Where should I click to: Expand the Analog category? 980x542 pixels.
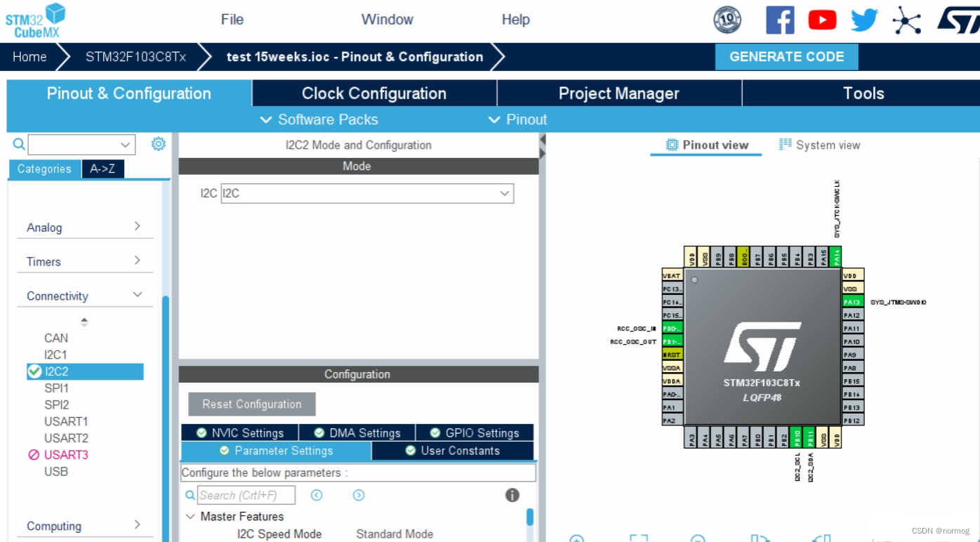pos(85,227)
